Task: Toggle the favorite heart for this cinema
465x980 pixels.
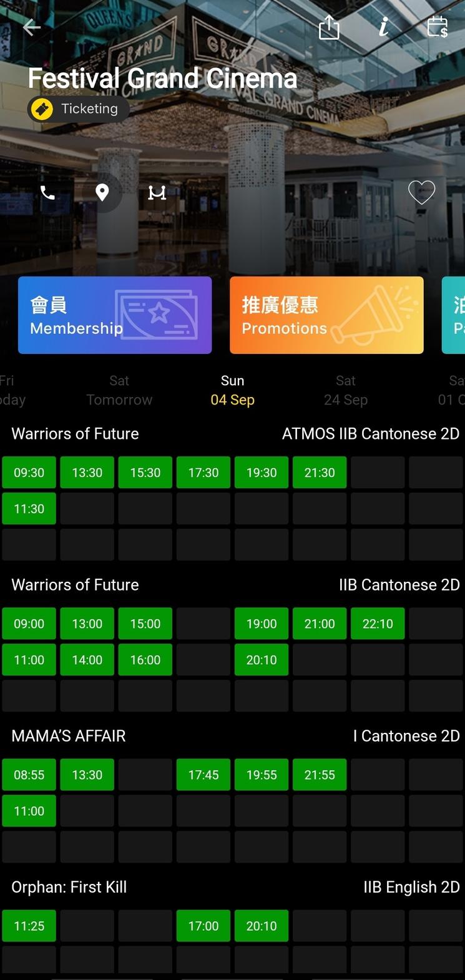Action: pyautogui.click(x=421, y=192)
